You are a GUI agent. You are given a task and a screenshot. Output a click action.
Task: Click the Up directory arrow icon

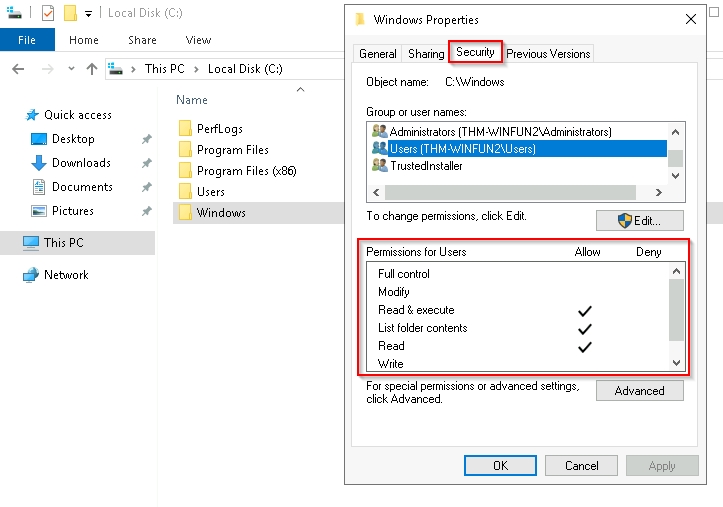coord(92,69)
